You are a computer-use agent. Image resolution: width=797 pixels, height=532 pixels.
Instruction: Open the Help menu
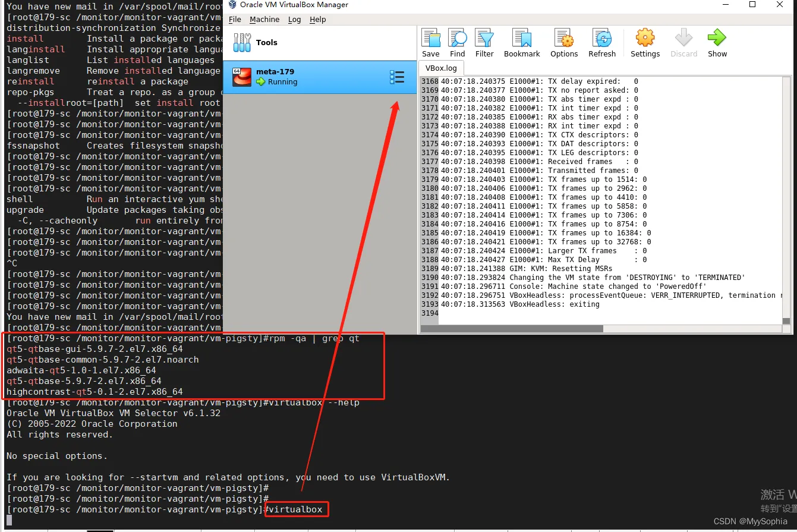click(318, 19)
